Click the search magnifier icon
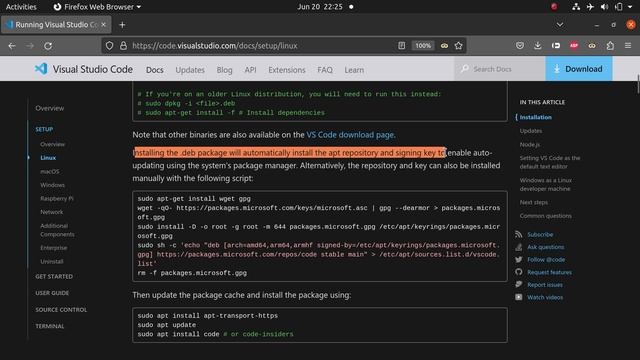Screen dimensions: 640x360 (465, 69)
